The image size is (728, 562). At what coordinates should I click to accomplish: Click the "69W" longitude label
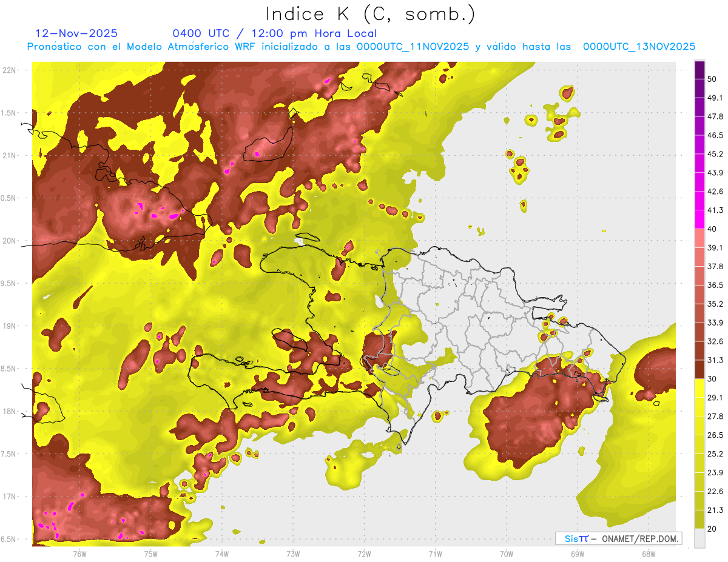click(577, 554)
